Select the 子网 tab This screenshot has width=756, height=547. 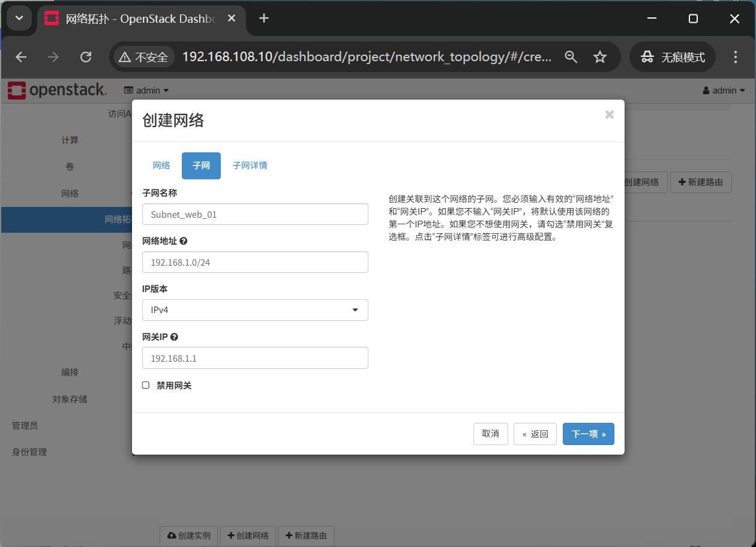point(201,166)
